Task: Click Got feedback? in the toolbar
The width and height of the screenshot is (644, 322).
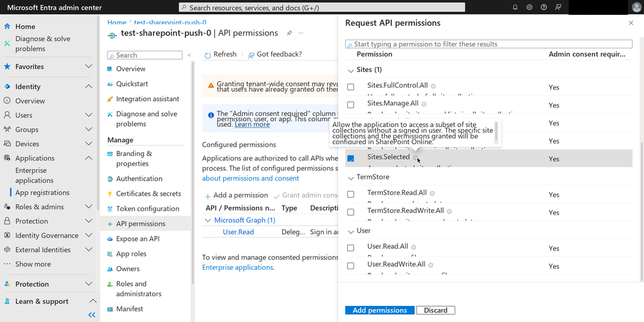Action: coord(275,54)
